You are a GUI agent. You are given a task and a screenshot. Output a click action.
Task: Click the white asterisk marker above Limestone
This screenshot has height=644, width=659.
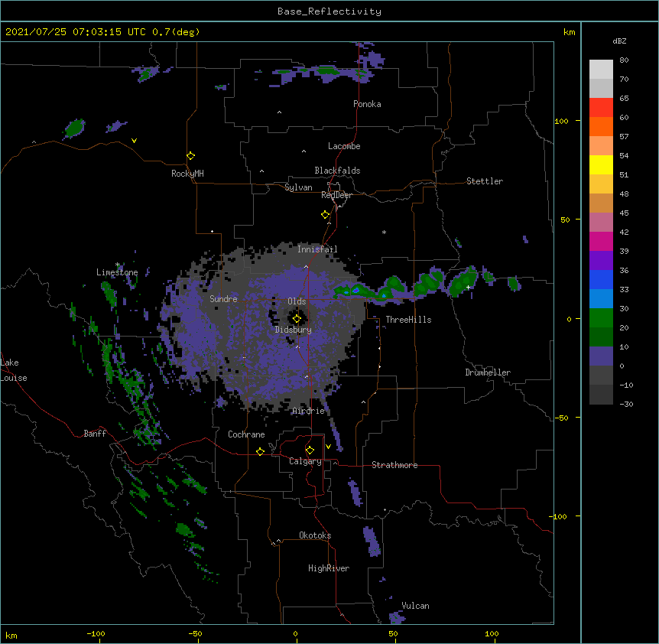tap(118, 265)
